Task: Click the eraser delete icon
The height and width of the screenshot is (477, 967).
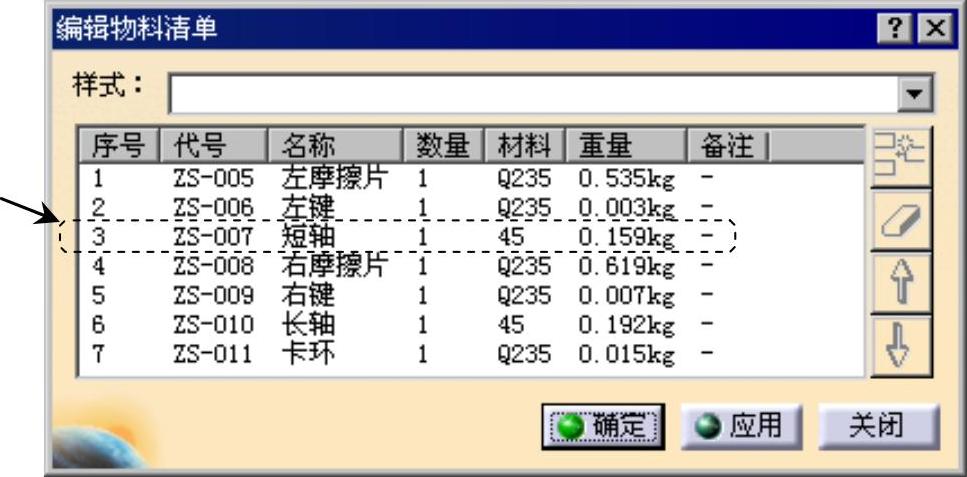Action: coord(901,220)
